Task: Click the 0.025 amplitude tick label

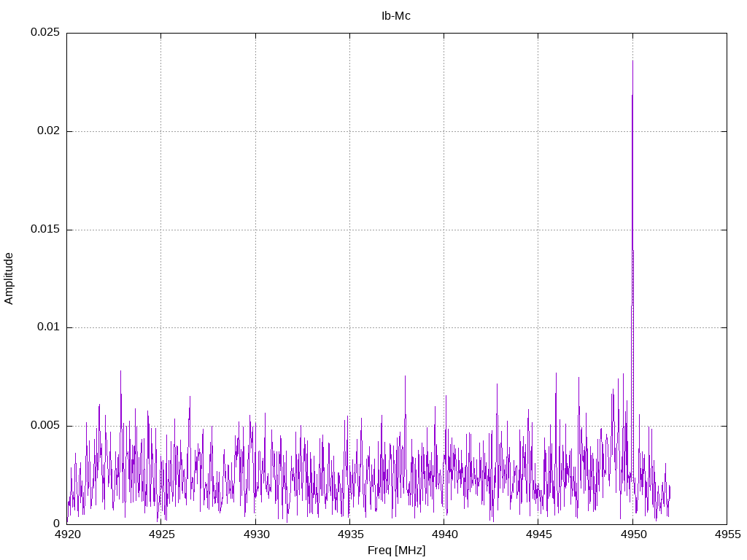Action: click(x=44, y=33)
